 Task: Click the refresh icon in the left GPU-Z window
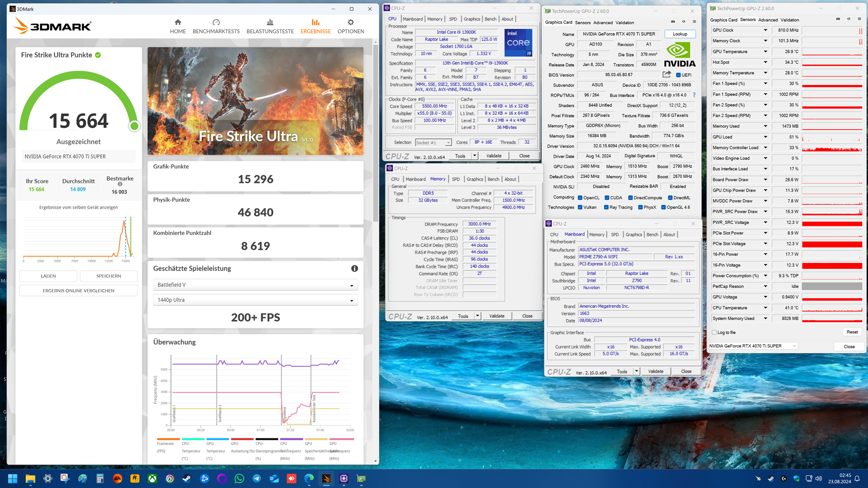tap(684, 22)
